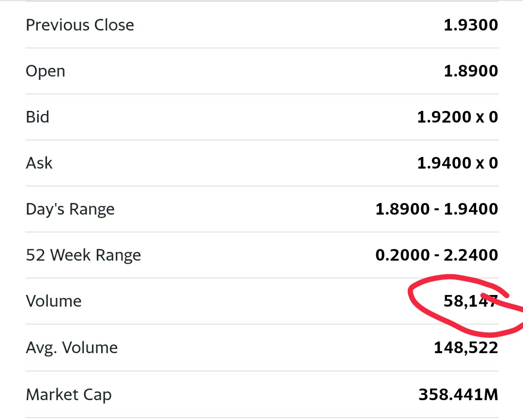Click the Previous Close label

(x=80, y=25)
